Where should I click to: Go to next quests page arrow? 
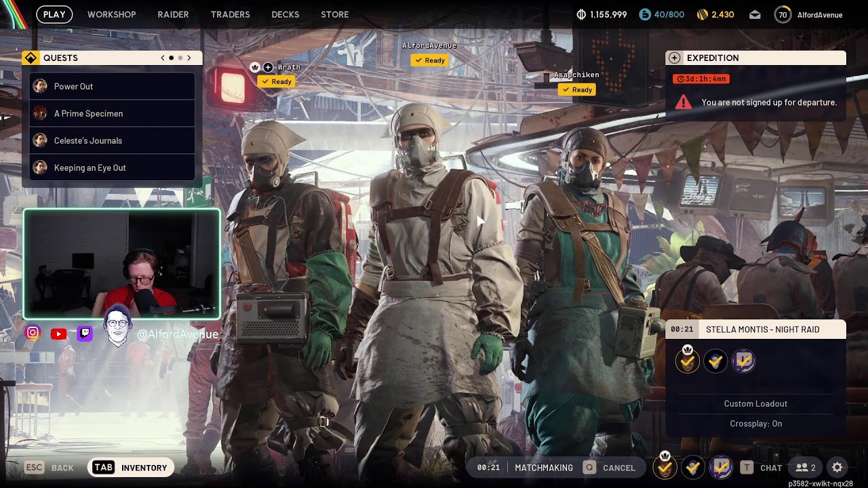click(189, 58)
